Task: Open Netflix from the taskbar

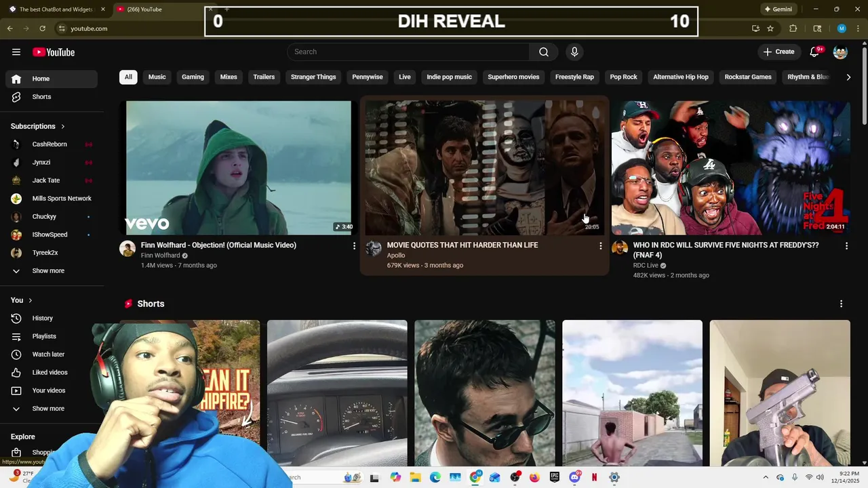Action: click(594, 477)
